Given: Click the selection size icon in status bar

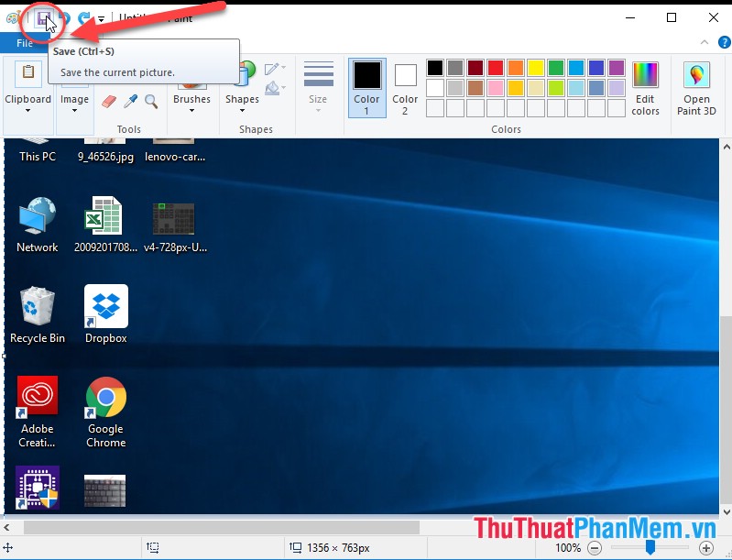Looking at the screenshot, I should pyautogui.click(x=153, y=547).
